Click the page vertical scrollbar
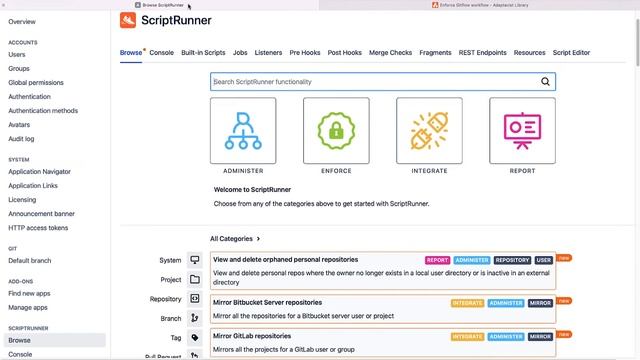The height and width of the screenshot is (360, 640). point(637,42)
